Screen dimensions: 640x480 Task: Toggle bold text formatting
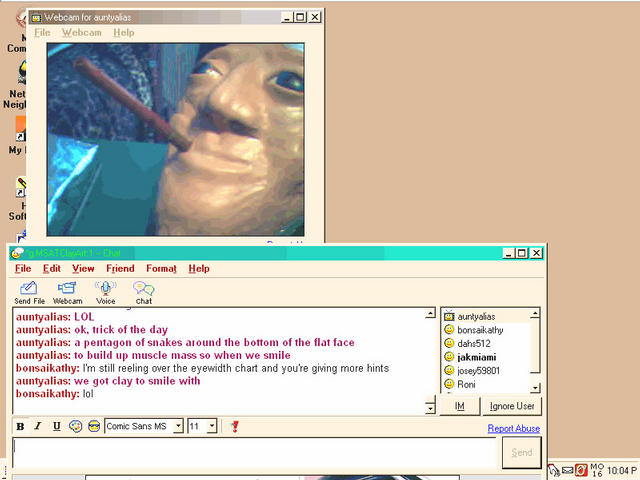pyautogui.click(x=20, y=427)
